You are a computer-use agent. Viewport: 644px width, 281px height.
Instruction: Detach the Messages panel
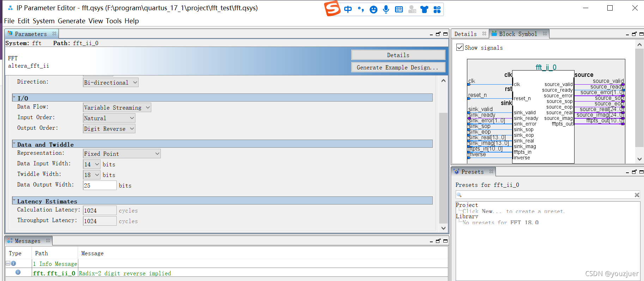point(438,241)
